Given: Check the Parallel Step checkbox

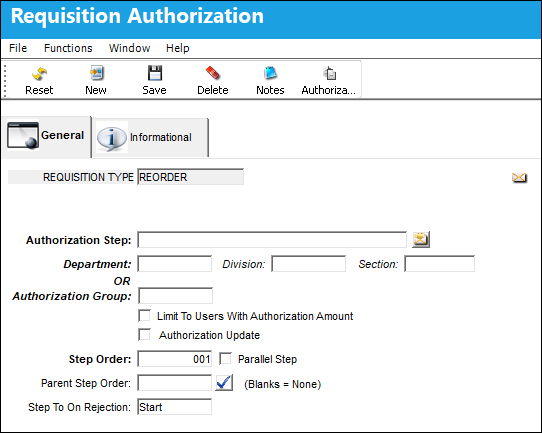Looking at the screenshot, I should [225, 359].
